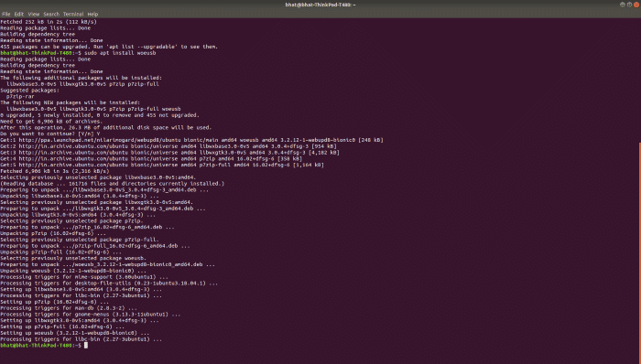Open the Help menu

(x=92, y=14)
